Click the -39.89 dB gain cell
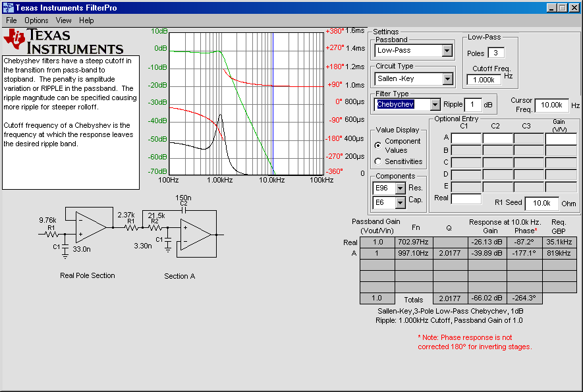The image size is (583, 392). click(x=487, y=253)
